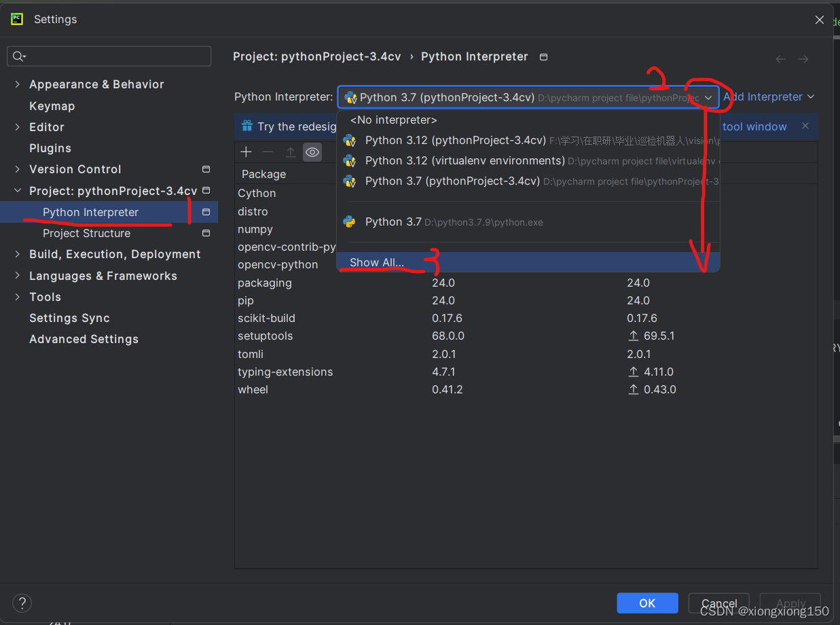
Task: Dismiss the tool window notification banner
Action: (805, 126)
